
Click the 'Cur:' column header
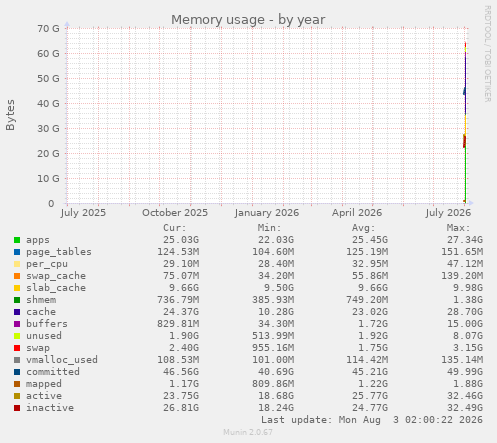point(175,228)
